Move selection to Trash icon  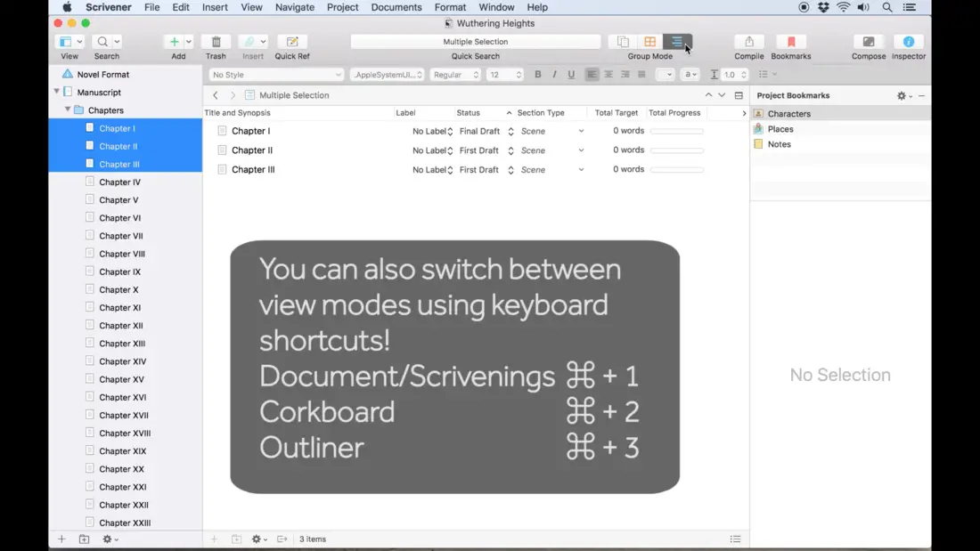[x=216, y=42]
